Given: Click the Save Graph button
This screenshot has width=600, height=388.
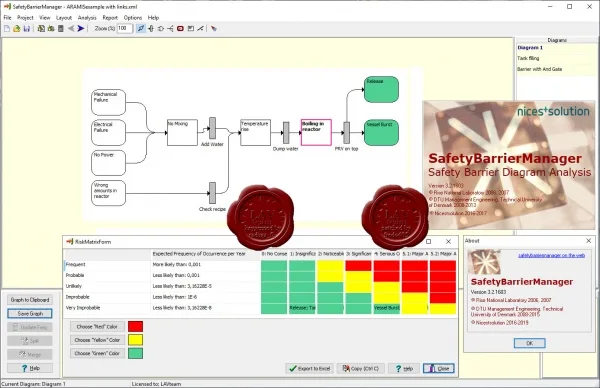Looking at the screenshot, I should 30,314.
